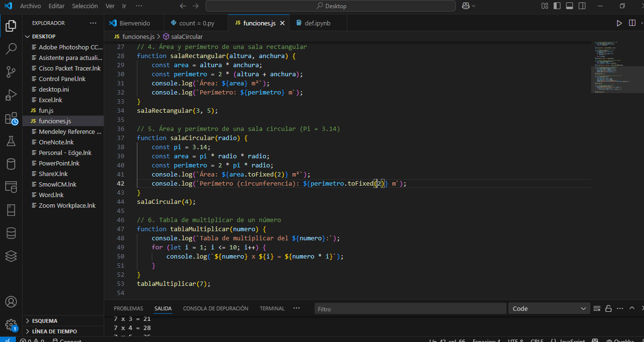
Task: Open the chevron next to Copilot icon
Action: point(474,6)
